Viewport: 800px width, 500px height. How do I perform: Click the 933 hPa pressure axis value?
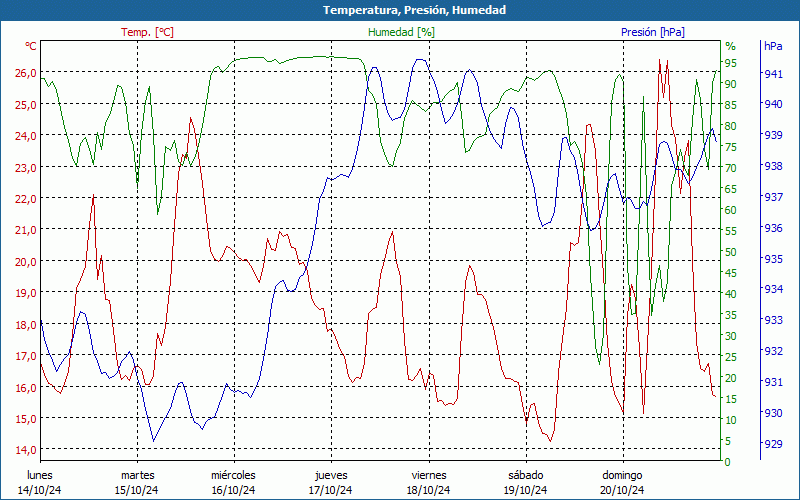pyautogui.click(x=773, y=320)
